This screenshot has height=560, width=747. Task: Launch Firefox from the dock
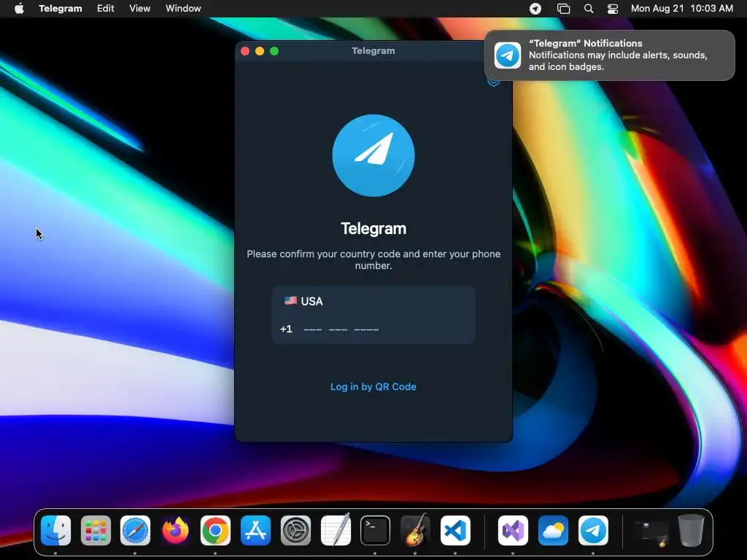[175, 530]
